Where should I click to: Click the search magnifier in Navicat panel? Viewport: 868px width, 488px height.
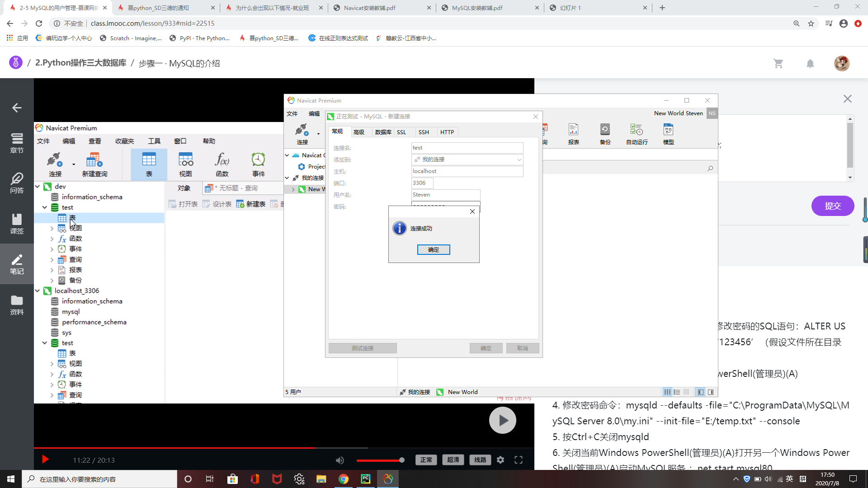tap(710, 168)
